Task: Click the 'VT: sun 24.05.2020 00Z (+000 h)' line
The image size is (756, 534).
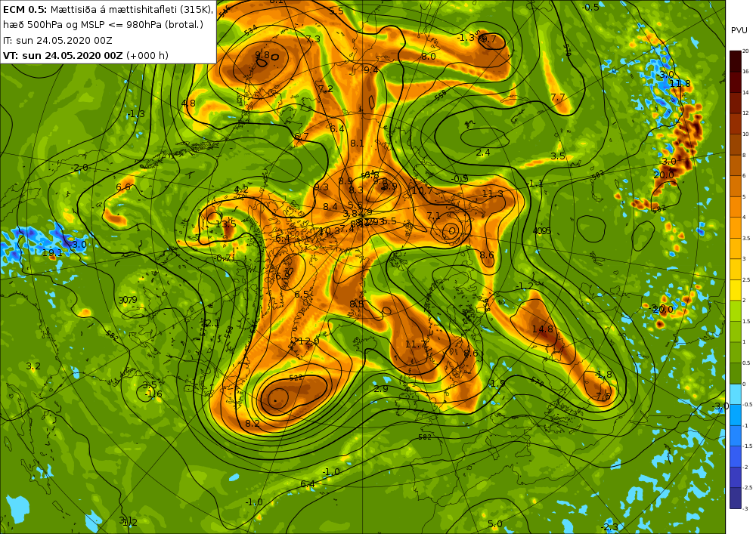Action: pyautogui.click(x=86, y=55)
